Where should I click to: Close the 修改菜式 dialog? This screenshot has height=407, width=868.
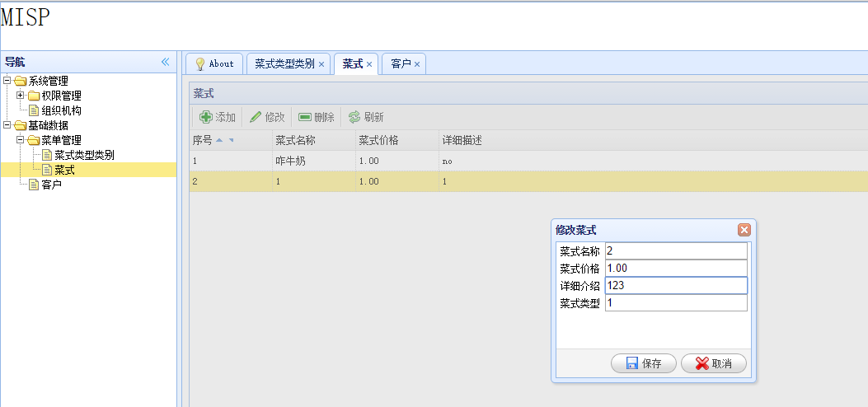tap(744, 230)
